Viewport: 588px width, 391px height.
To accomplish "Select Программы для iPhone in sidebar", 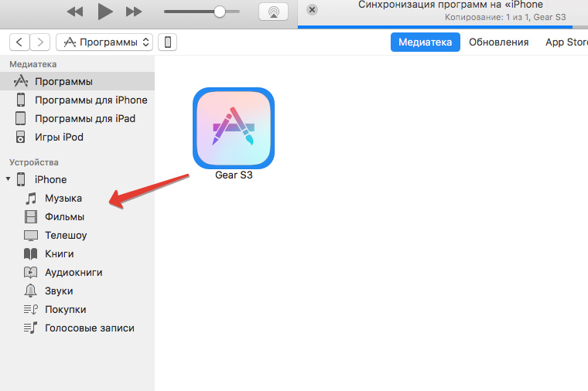I will (x=77, y=100).
